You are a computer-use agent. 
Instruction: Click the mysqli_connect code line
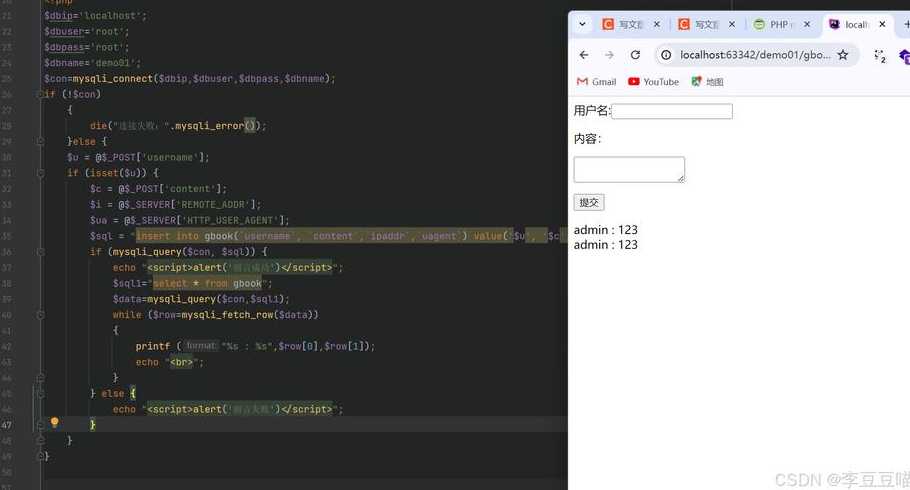pos(189,78)
